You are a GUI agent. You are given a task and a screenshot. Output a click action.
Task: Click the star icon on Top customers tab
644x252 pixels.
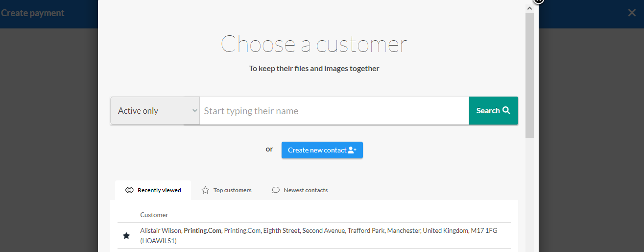pyautogui.click(x=205, y=190)
